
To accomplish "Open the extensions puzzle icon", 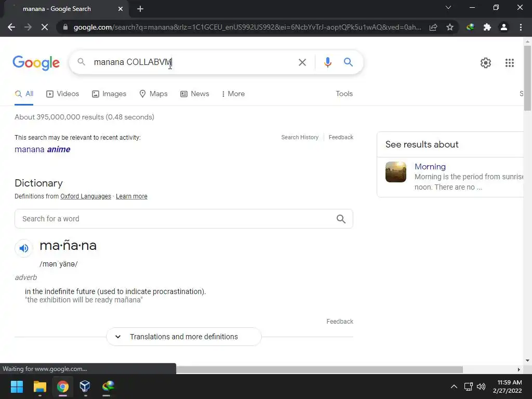I will pyautogui.click(x=487, y=27).
